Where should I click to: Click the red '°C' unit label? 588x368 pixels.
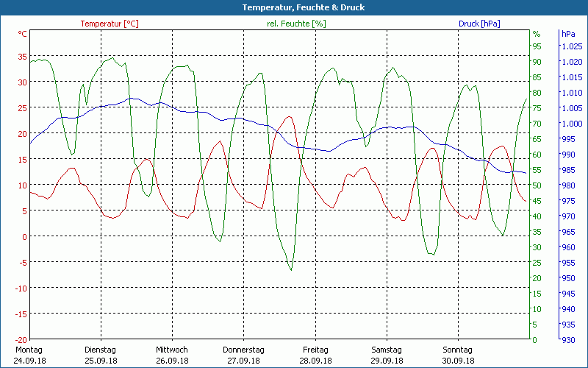click(23, 34)
